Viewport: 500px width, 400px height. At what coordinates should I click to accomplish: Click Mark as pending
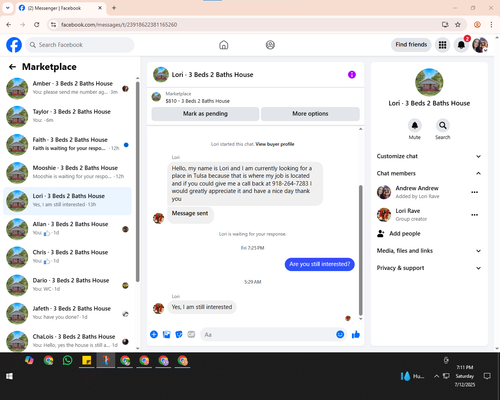pyautogui.click(x=205, y=114)
